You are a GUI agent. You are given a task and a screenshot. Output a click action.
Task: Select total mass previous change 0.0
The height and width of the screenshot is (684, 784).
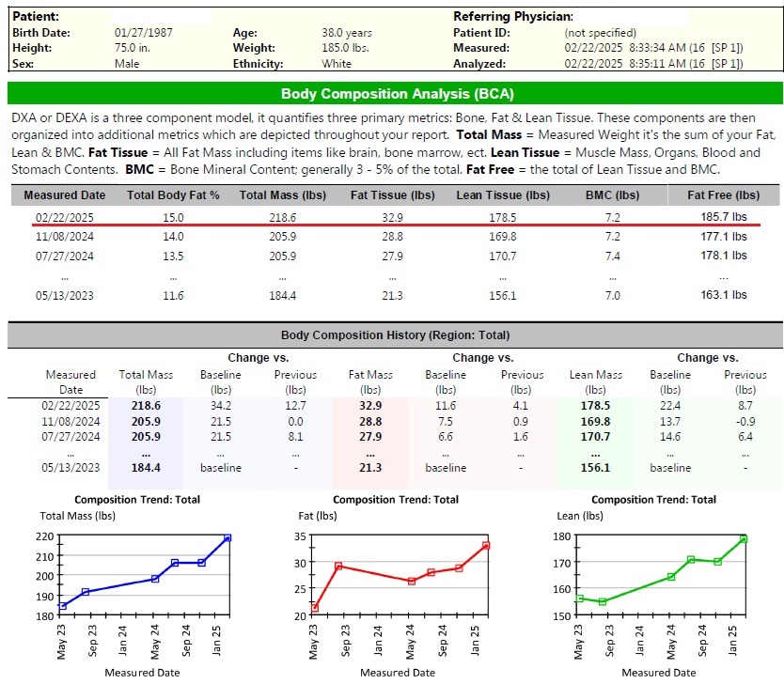click(295, 421)
